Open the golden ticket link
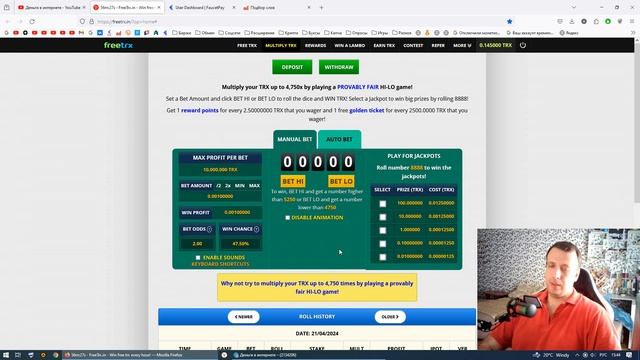This screenshot has width=640, height=360. point(367,110)
